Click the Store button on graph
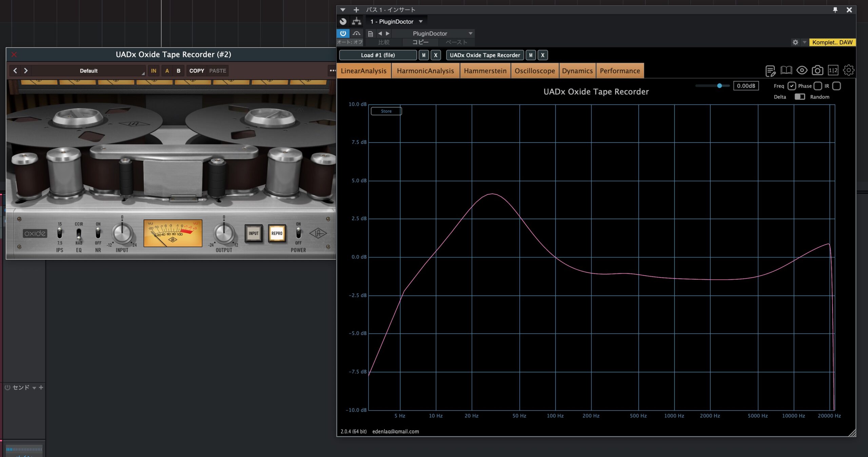Image resolution: width=868 pixels, height=457 pixels. 386,111
